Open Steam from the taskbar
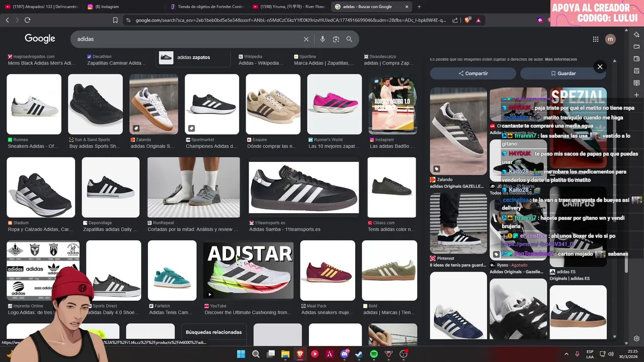The image size is (644, 362). point(359,354)
